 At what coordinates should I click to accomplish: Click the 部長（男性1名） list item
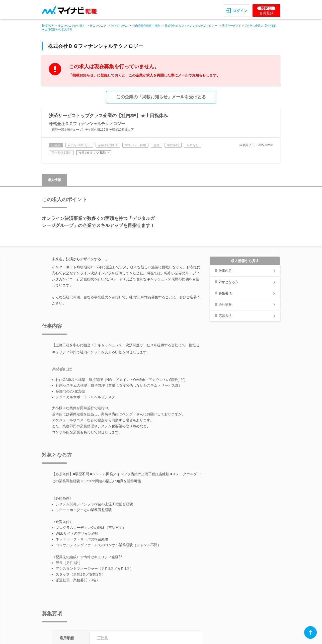[x=69, y=563]
